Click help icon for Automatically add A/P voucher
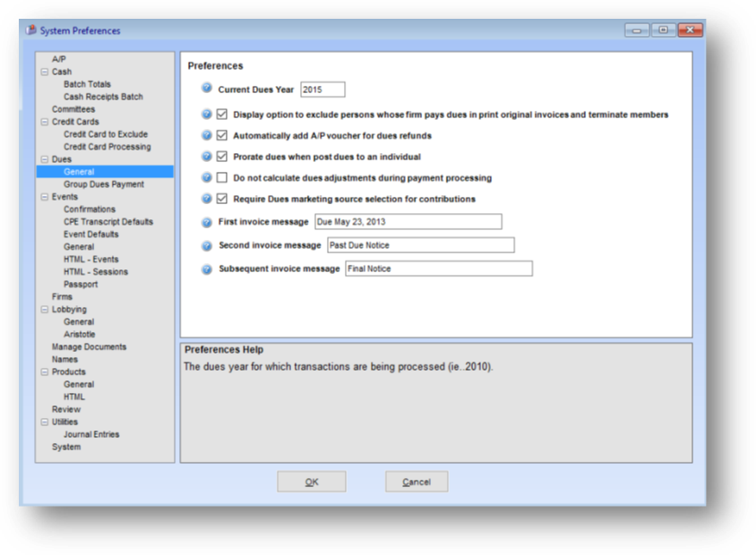This screenshot has width=756, height=555. click(206, 135)
